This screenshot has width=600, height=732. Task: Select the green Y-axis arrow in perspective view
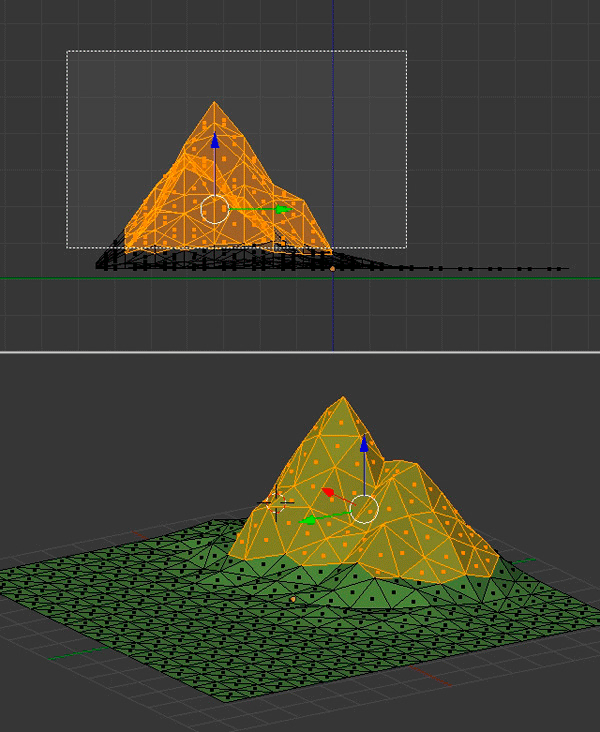pyautogui.click(x=307, y=520)
